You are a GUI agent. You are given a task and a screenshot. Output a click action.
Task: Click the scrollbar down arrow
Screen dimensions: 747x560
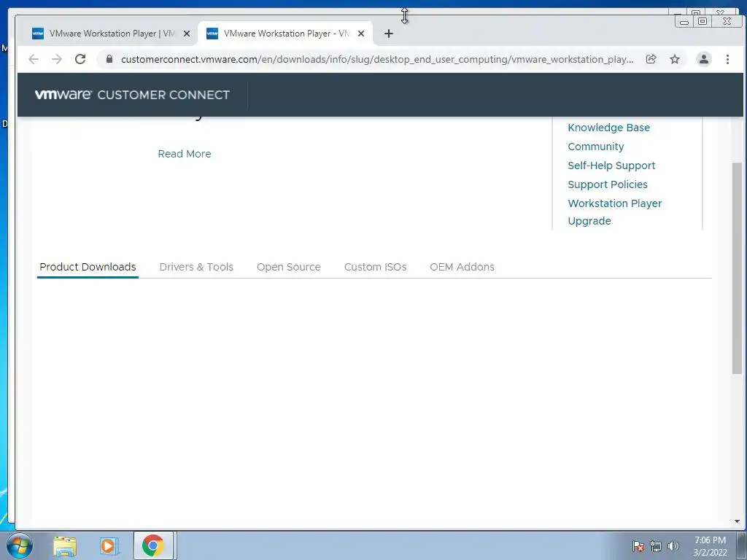(737, 521)
